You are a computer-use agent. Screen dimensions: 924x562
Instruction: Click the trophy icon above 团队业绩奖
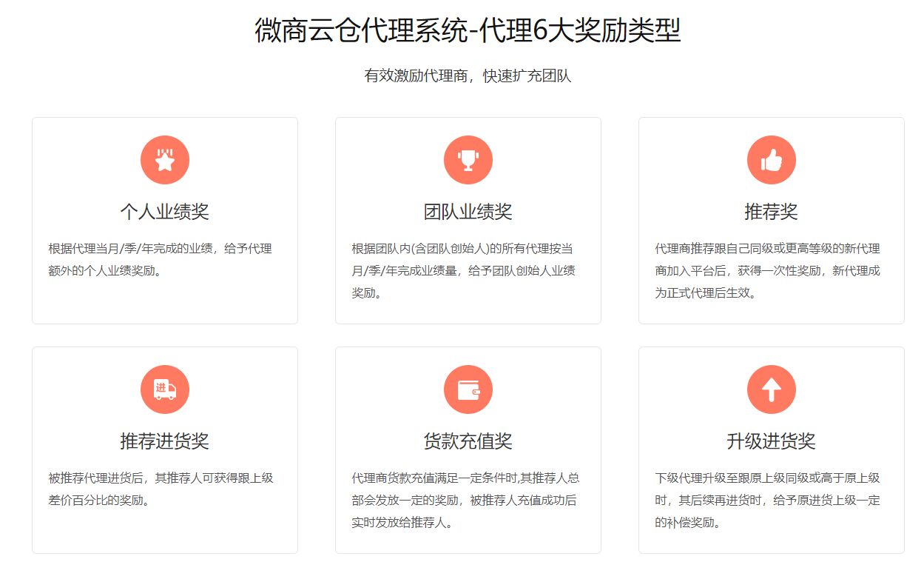pyautogui.click(x=468, y=158)
